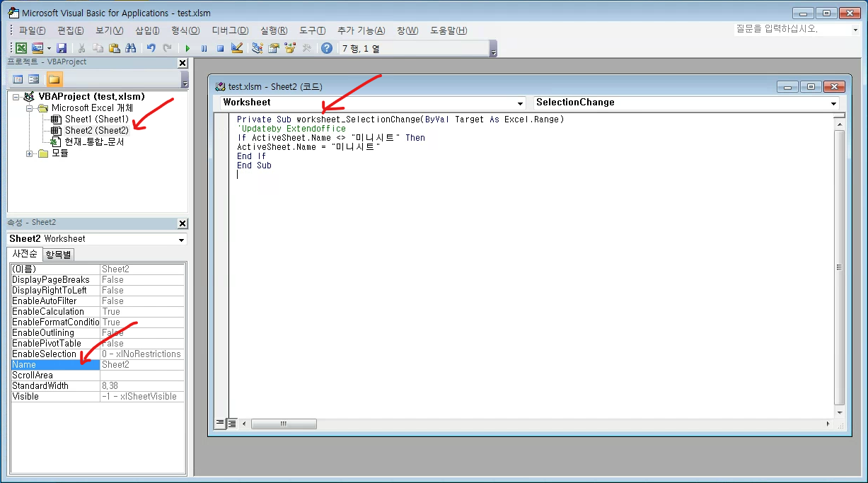Click the toolbar options arrow beside line indicator
Viewport: 868px width, 483px height.
point(493,49)
